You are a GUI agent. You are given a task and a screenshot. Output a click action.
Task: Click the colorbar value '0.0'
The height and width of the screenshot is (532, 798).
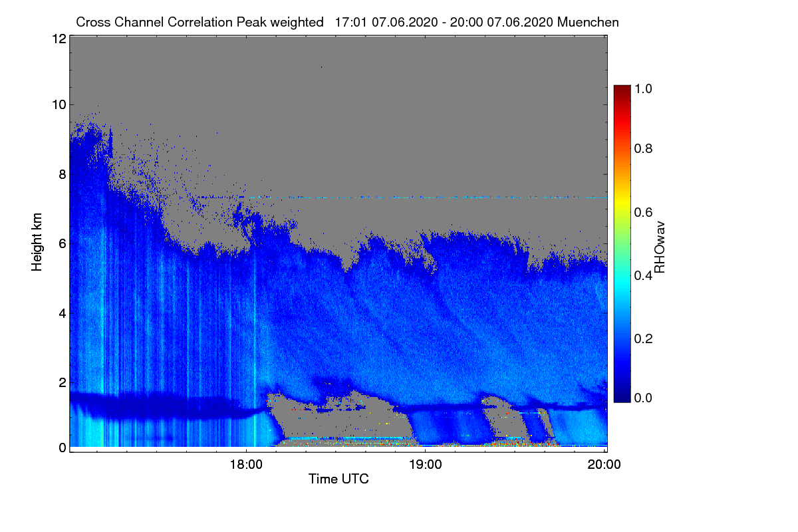tap(644, 398)
